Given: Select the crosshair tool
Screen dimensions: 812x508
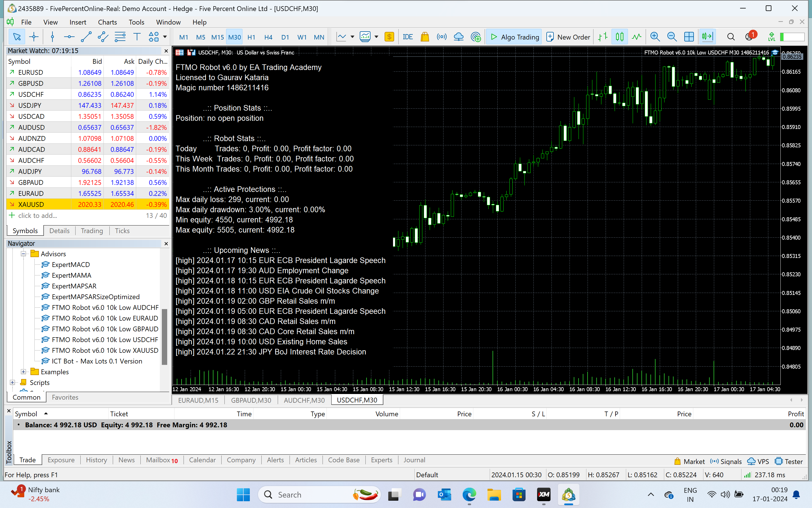Looking at the screenshot, I should click(x=34, y=37).
